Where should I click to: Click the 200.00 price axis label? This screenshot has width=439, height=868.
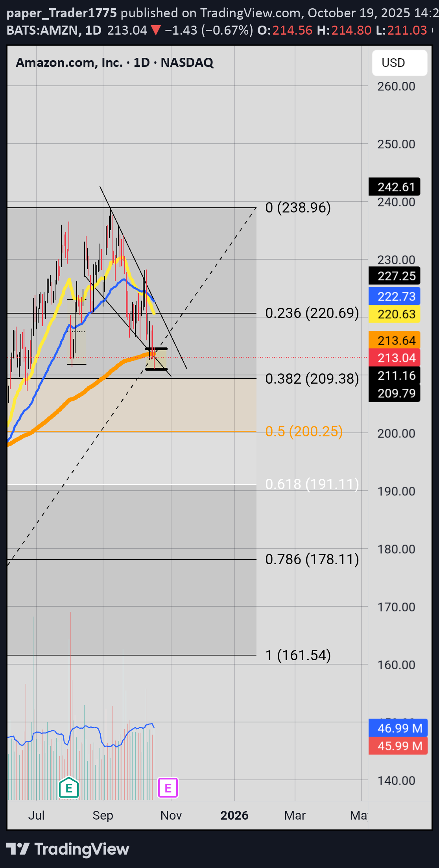tap(396, 433)
